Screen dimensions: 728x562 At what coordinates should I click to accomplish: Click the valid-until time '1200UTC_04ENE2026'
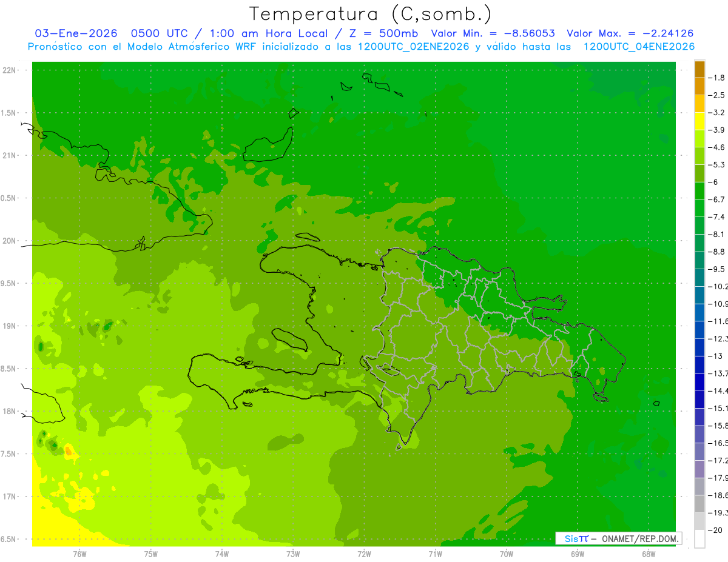click(638, 47)
